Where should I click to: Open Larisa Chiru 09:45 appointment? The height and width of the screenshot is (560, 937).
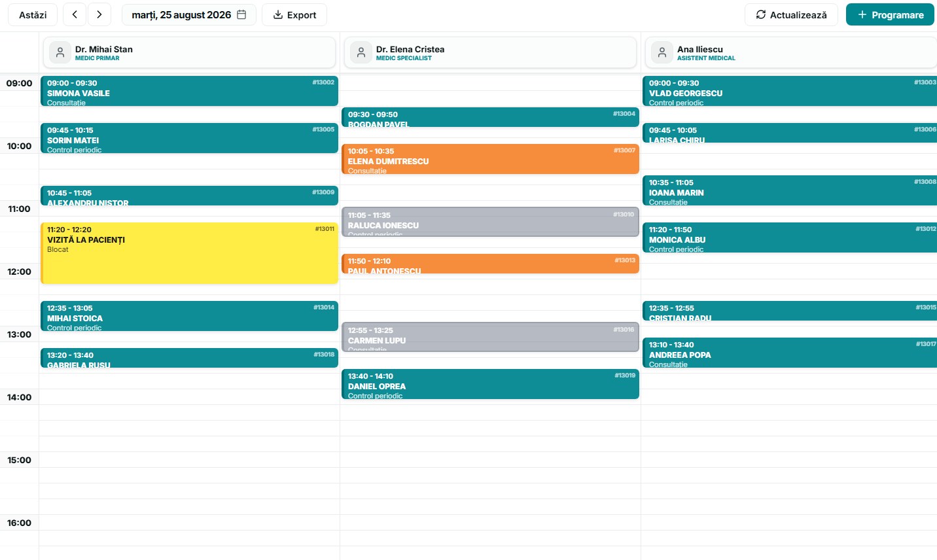click(x=790, y=133)
